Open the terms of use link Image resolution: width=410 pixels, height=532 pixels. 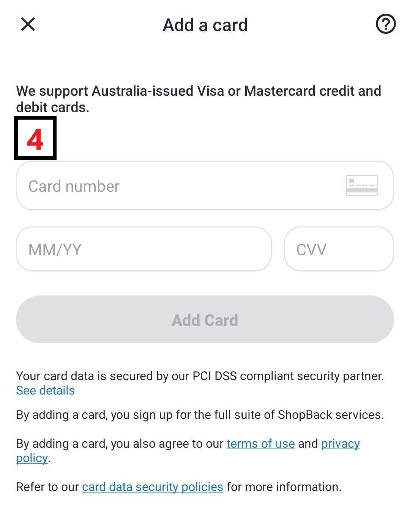tap(261, 444)
